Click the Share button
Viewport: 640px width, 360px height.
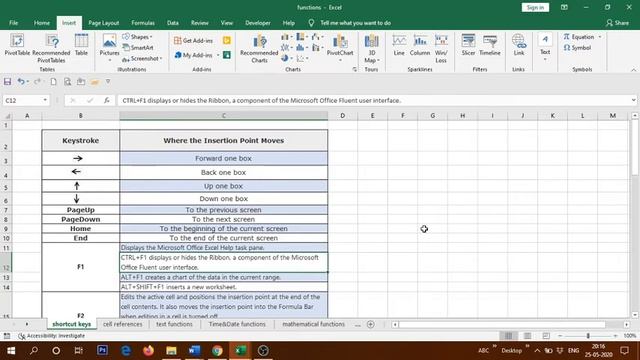(x=618, y=23)
